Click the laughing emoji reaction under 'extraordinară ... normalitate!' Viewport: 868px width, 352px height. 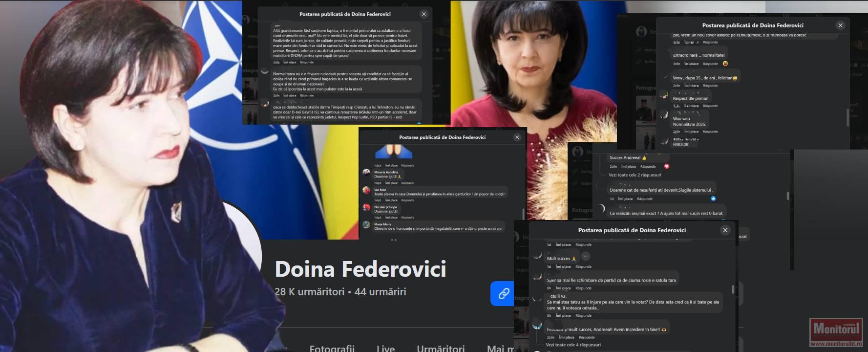(725, 64)
